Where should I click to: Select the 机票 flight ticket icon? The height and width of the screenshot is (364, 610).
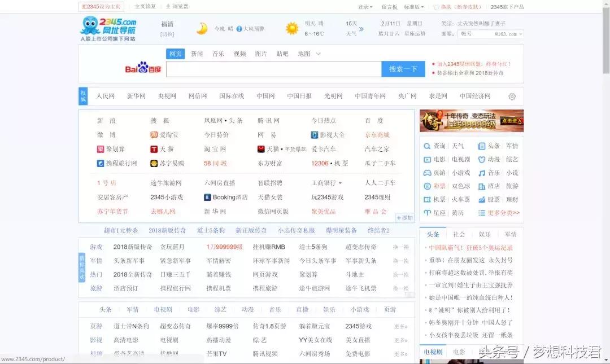pyautogui.click(x=427, y=199)
